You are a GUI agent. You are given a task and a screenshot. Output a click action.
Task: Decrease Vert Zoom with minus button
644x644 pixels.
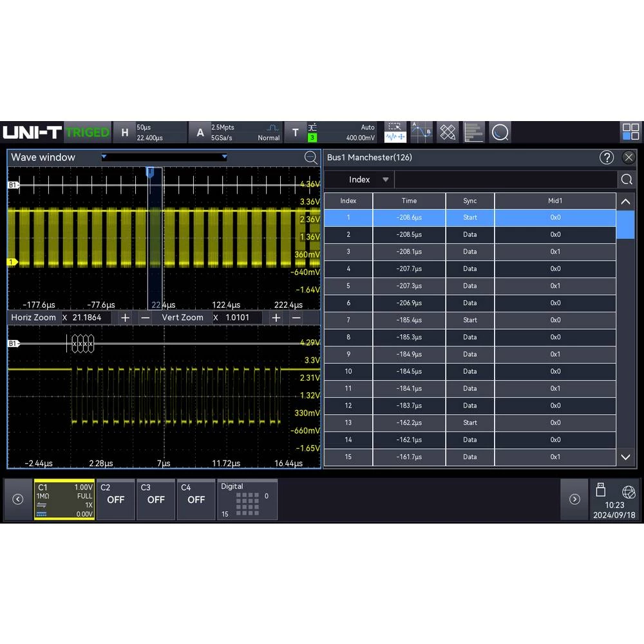pyautogui.click(x=296, y=317)
